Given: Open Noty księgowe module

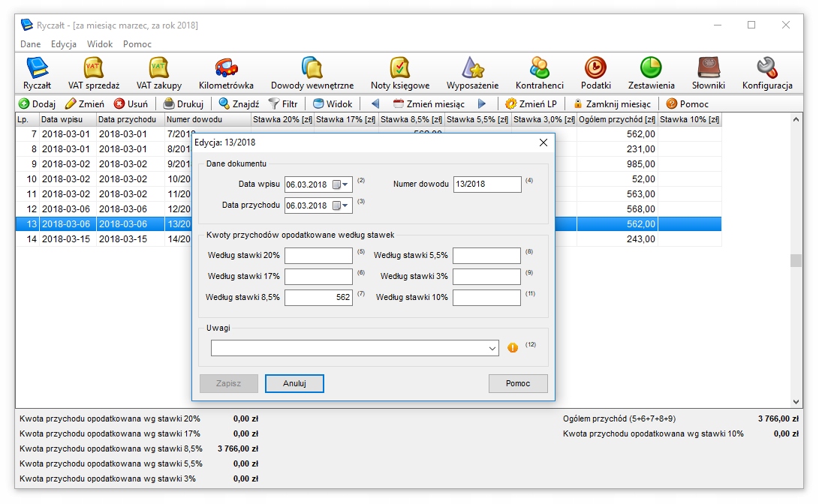Looking at the screenshot, I should (400, 68).
